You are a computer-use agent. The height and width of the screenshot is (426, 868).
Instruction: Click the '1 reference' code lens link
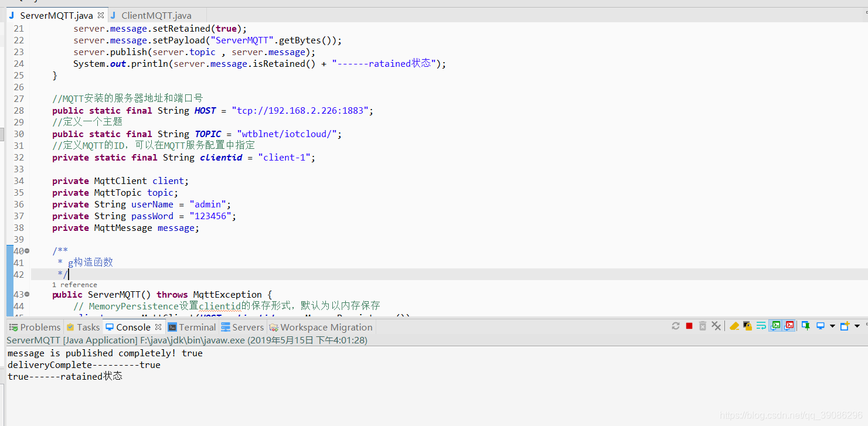point(74,285)
